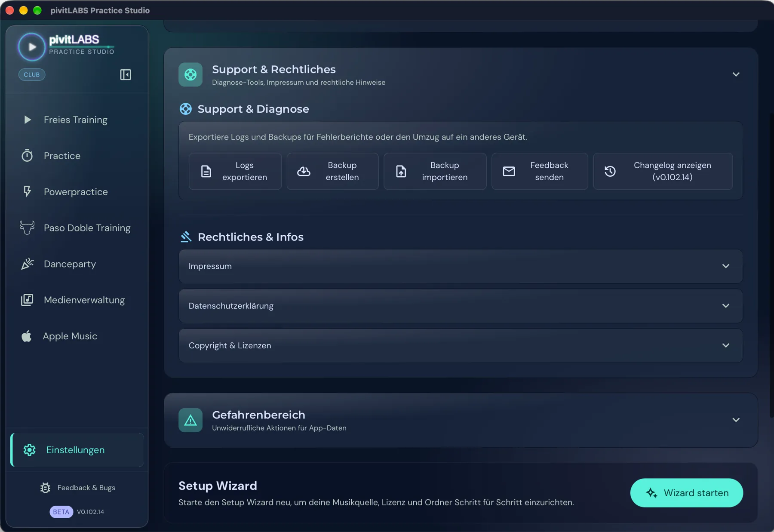Image resolution: width=774 pixels, height=532 pixels.
Task: Click the Changelog history clock icon
Action: coord(610,171)
